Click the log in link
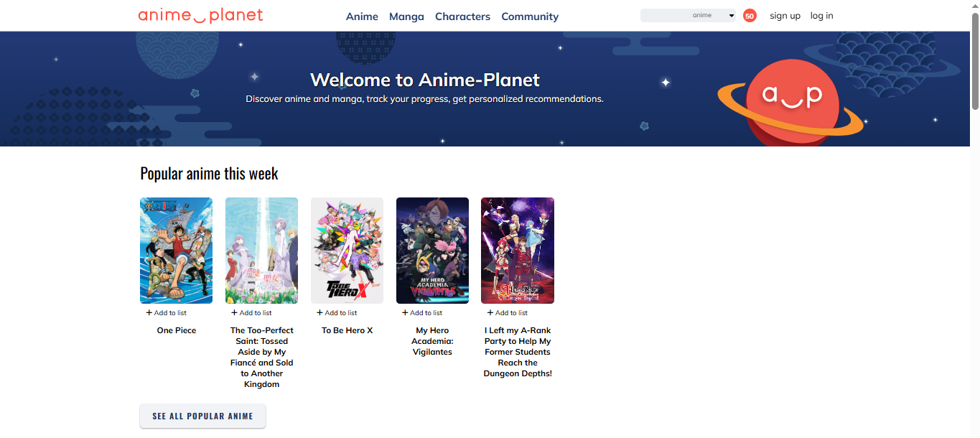The width and height of the screenshot is (980, 438). (x=821, y=16)
